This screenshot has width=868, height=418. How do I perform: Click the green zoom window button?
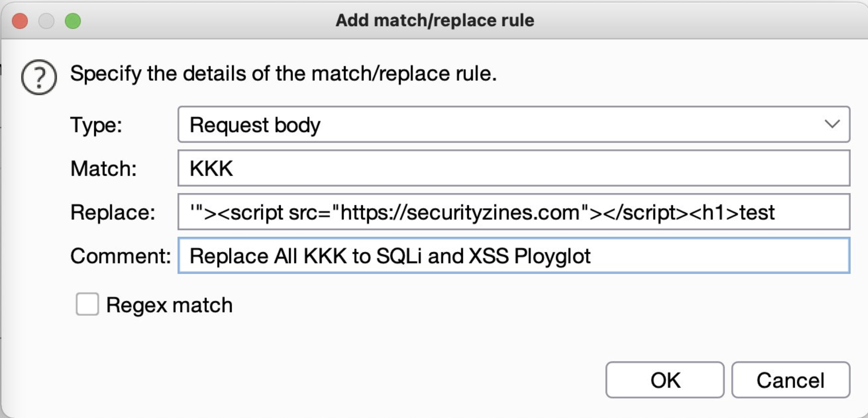pyautogui.click(x=73, y=21)
